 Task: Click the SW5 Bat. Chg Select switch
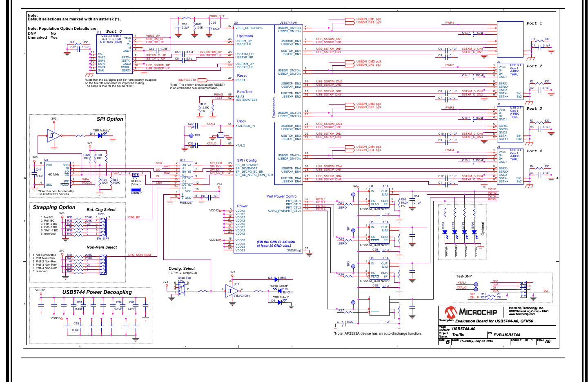(x=103, y=226)
